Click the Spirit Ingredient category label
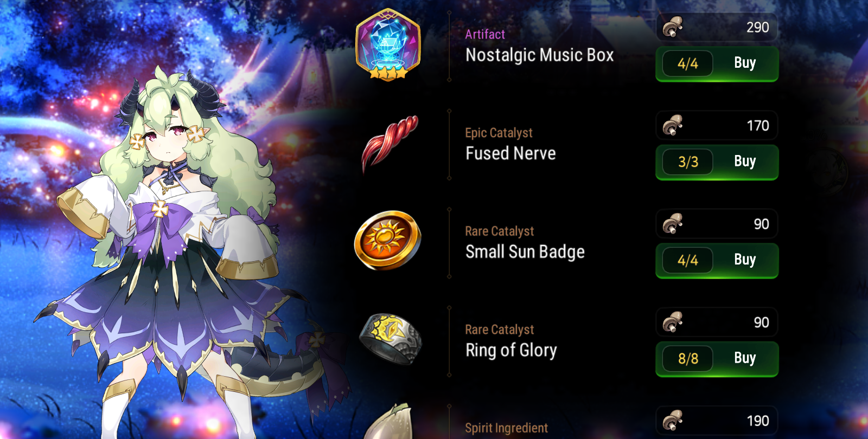This screenshot has height=439, width=868. 506,428
